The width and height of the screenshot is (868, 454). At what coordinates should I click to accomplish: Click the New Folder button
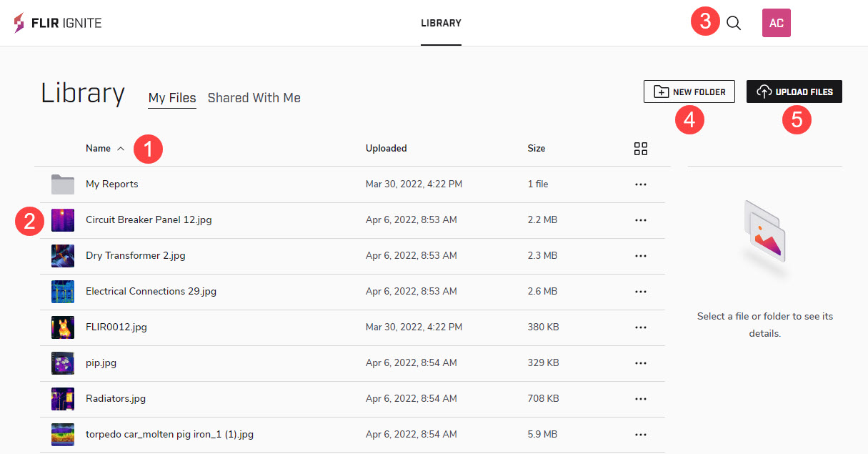[689, 92]
